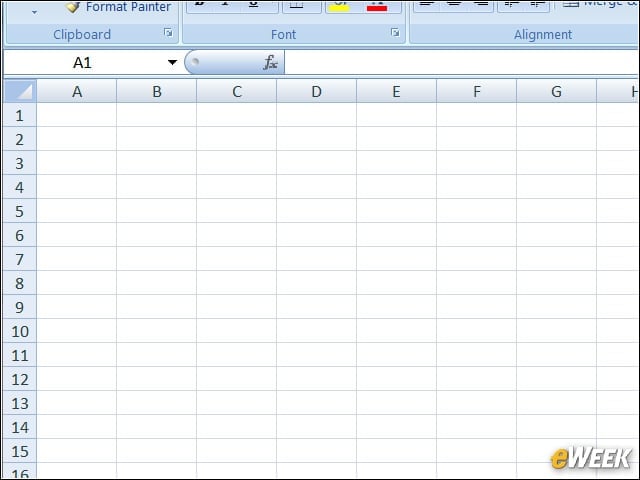Select row 13 header
The height and width of the screenshot is (480, 640).
[20, 403]
